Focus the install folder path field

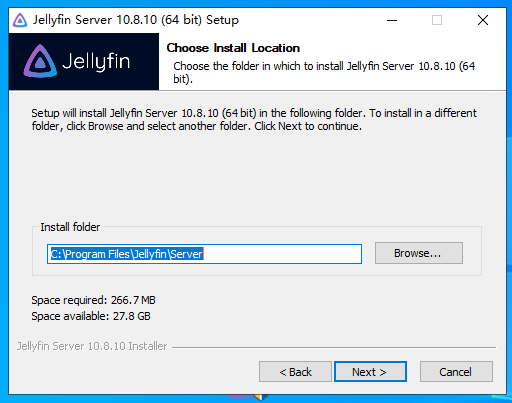tap(204, 254)
